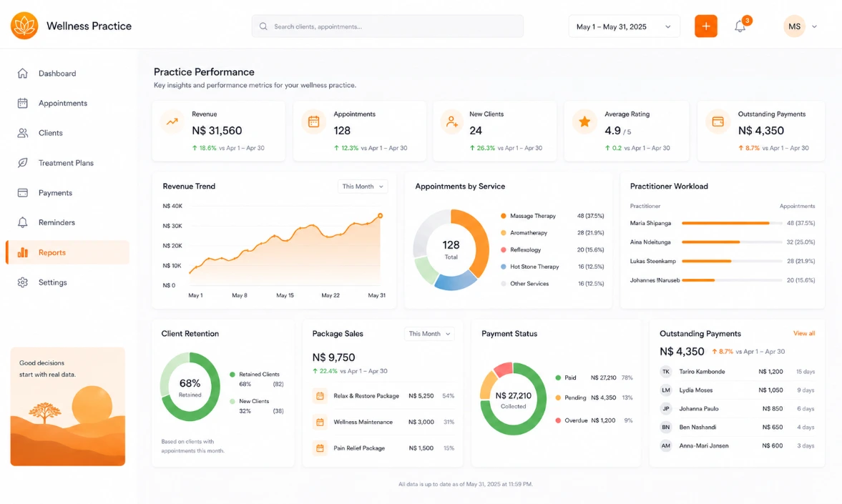Click the sunset promotional illustration card
Image resolution: width=842 pixels, height=504 pixels.
[68, 406]
